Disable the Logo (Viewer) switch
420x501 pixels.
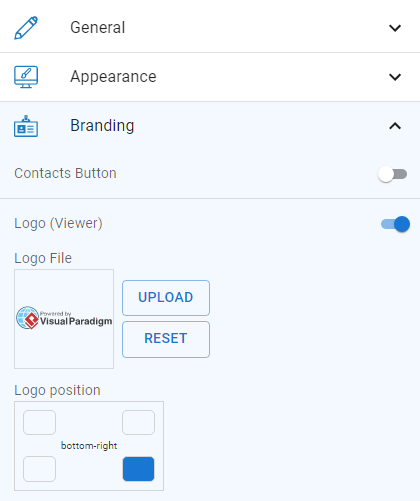click(x=395, y=224)
